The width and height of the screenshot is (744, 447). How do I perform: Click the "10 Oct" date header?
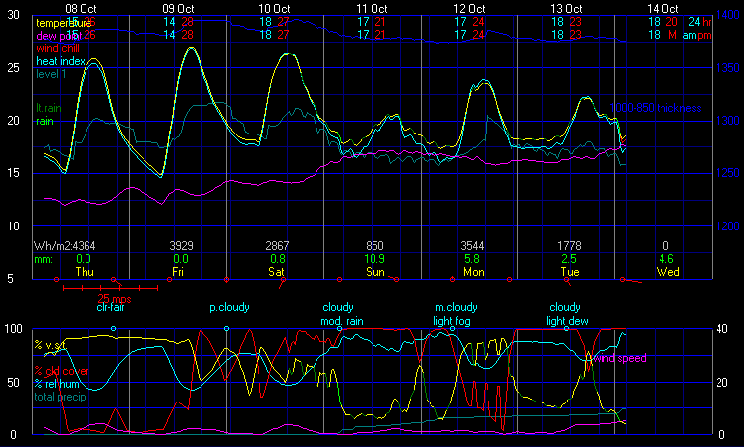(274, 9)
